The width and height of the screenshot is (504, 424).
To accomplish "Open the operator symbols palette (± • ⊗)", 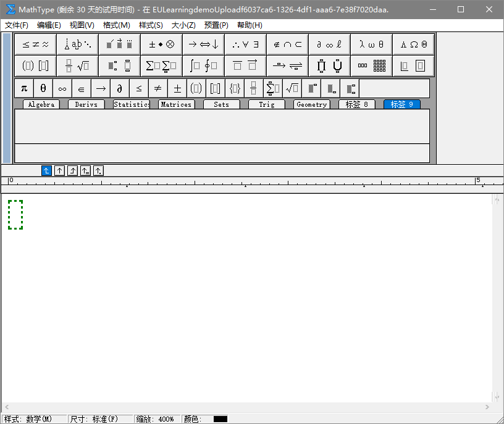I will coord(161,44).
